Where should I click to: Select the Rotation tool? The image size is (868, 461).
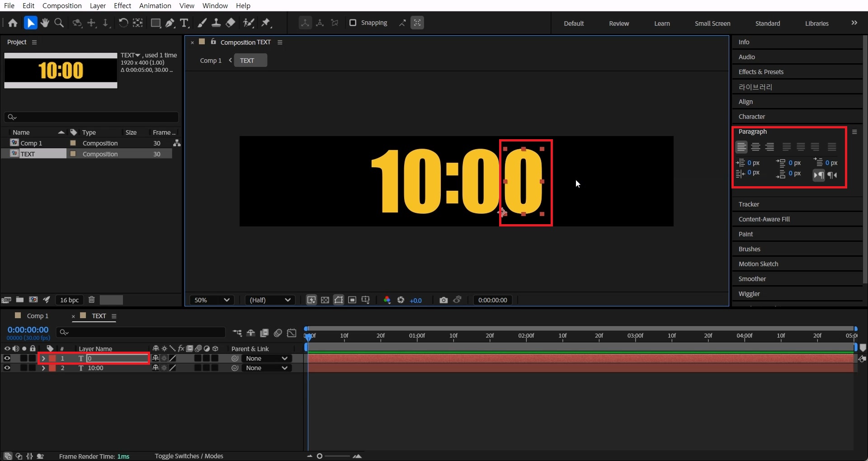point(123,23)
